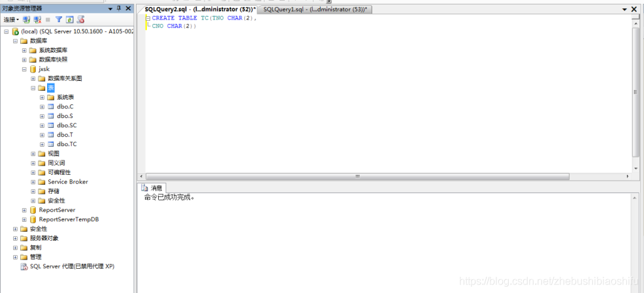Click the ReportServer database icon
Viewport: 644px width, 293px height.
[x=33, y=210]
